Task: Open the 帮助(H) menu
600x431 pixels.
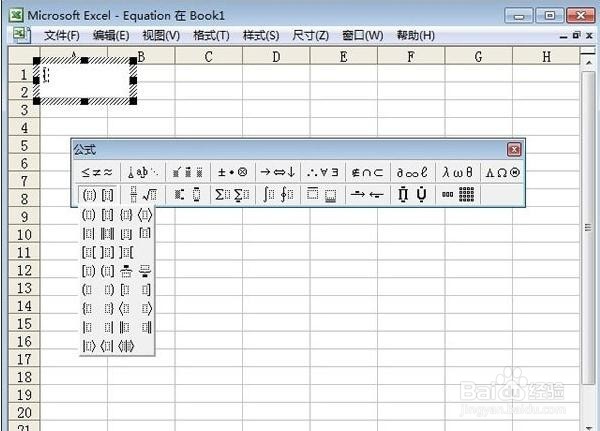Action: tap(416, 36)
